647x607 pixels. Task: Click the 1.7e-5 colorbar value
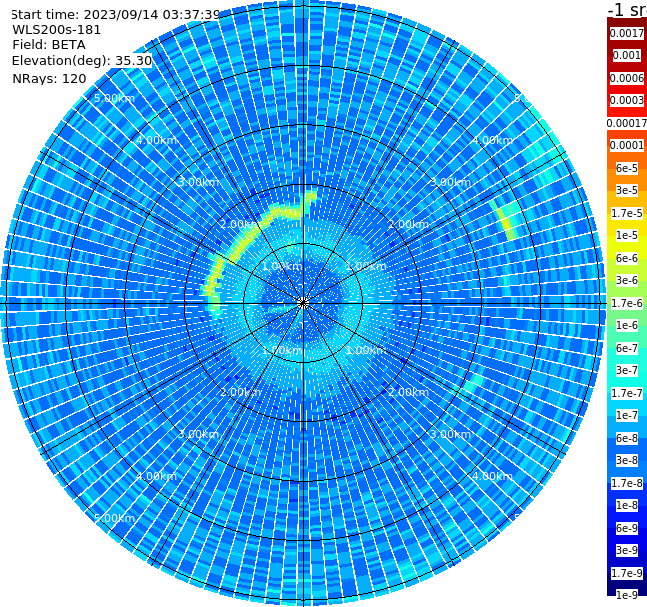pyautogui.click(x=627, y=213)
